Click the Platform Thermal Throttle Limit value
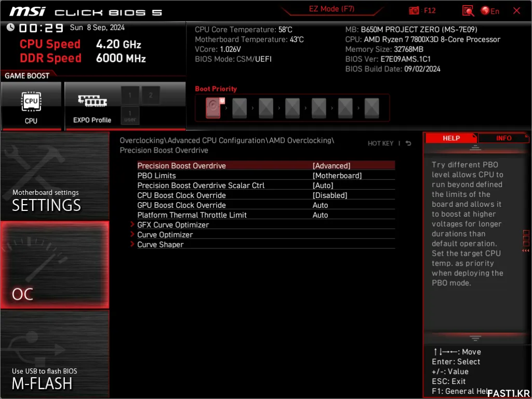Image resolution: width=532 pixels, height=399 pixels. click(x=321, y=215)
